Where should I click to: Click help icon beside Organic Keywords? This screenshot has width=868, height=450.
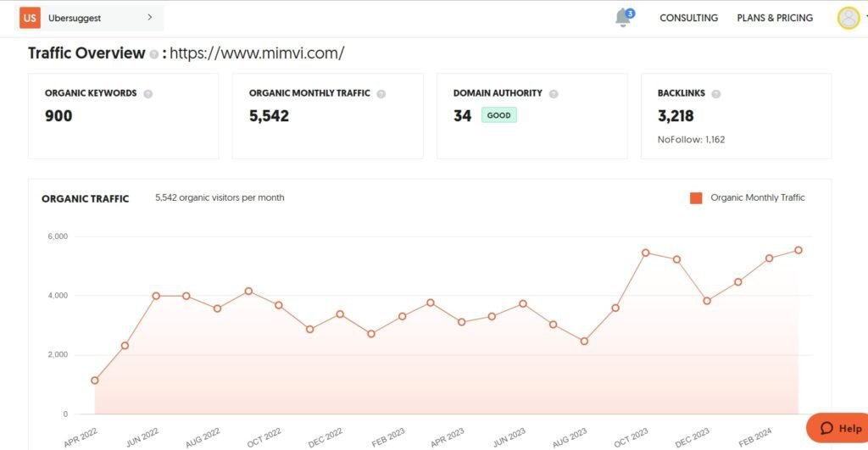tap(147, 94)
